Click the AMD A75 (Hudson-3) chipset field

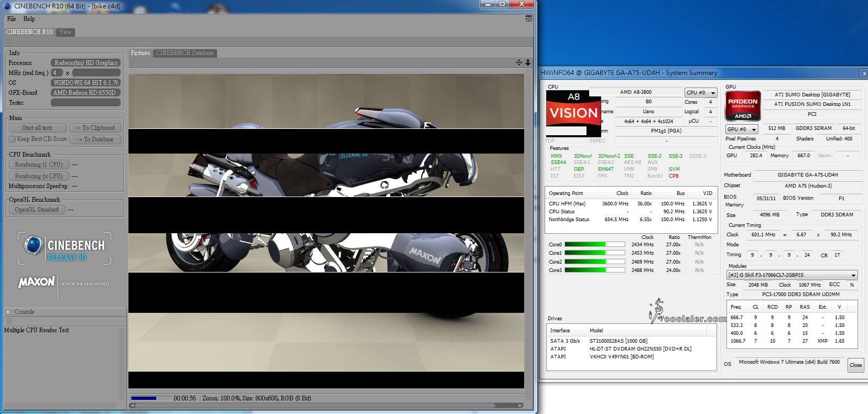(807, 186)
